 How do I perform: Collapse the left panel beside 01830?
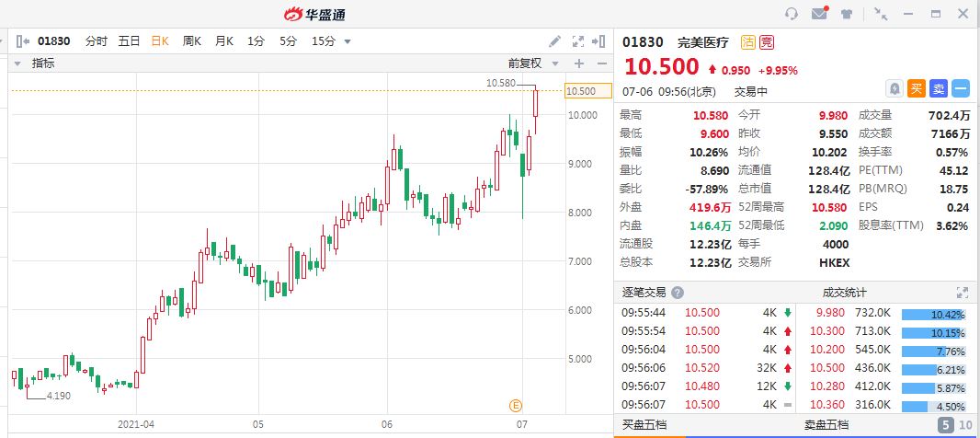(22, 41)
